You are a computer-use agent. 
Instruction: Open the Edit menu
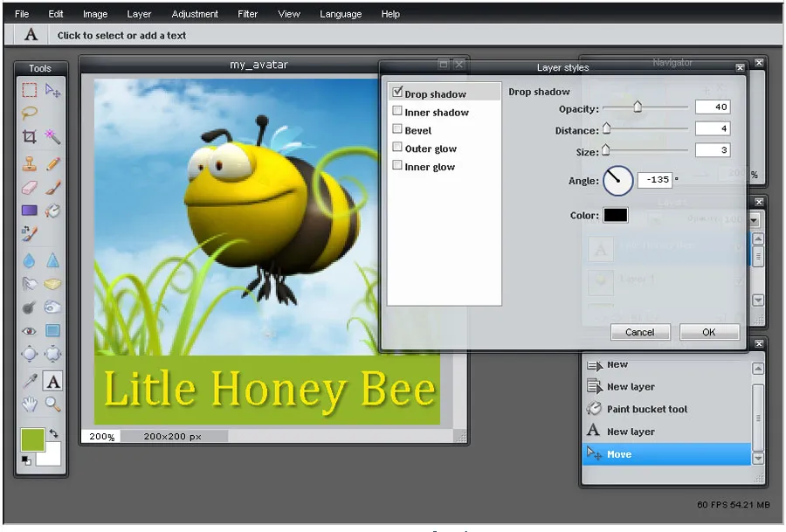pyautogui.click(x=56, y=14)
